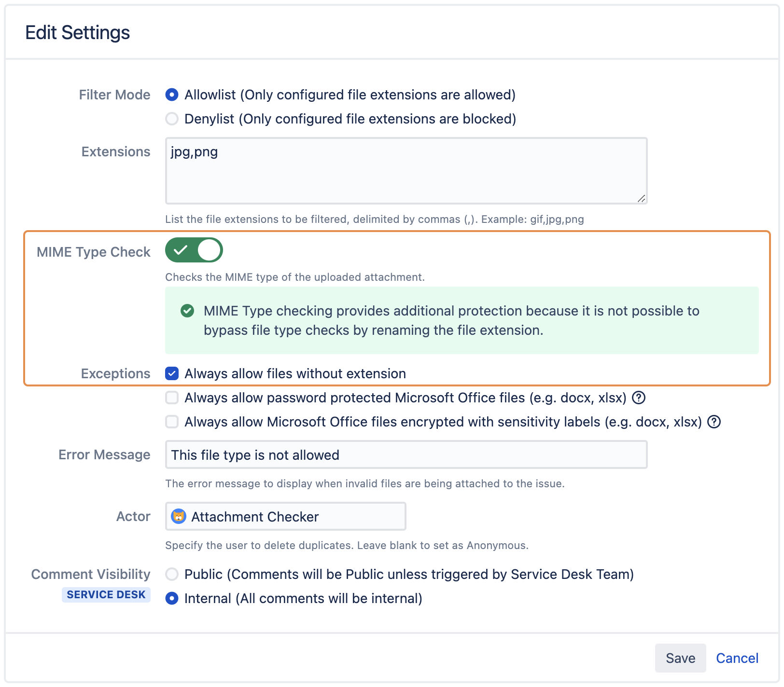Click the Save button
The image size is (784, 687).
click(680, 658)
